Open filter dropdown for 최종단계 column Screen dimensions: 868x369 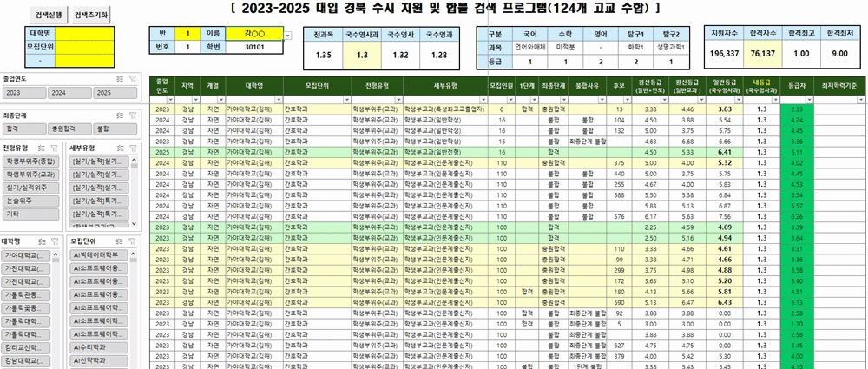point(564,100)
